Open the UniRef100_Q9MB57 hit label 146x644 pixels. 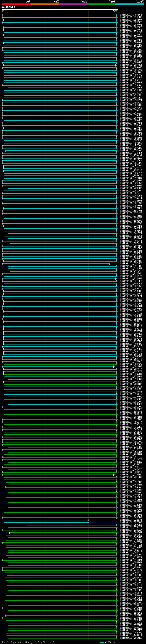click(x=131, y=20)
